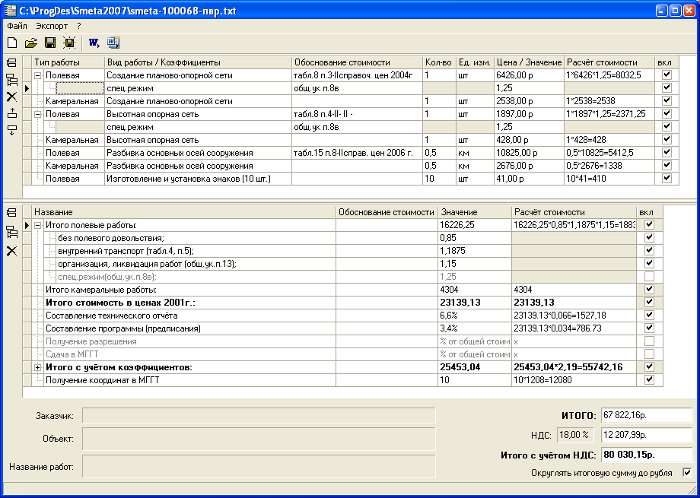Select the calculation cell 0,5*2676=1338
This screenshot has width=700, height=498.
click(x=609, y=166)
